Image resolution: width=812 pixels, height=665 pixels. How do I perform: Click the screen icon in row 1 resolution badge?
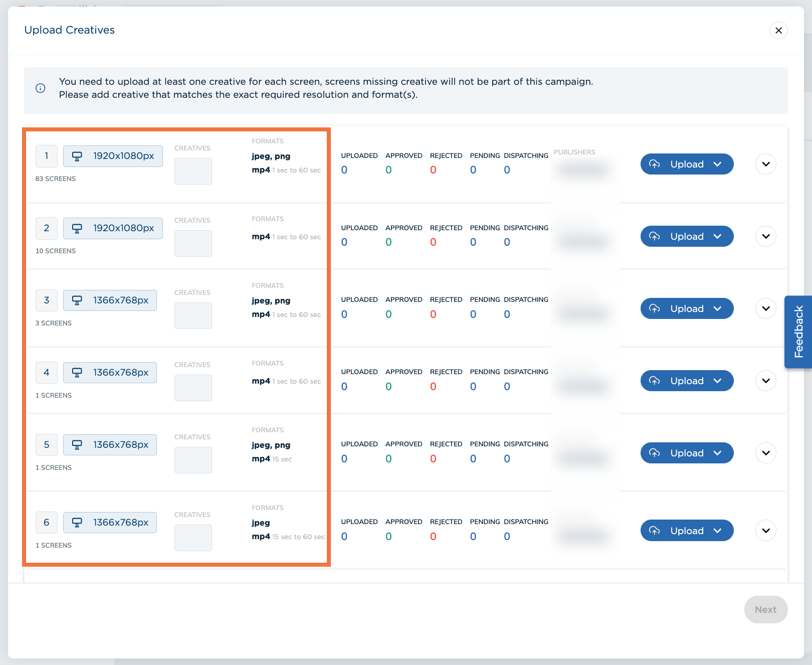(x=77, y=156)
